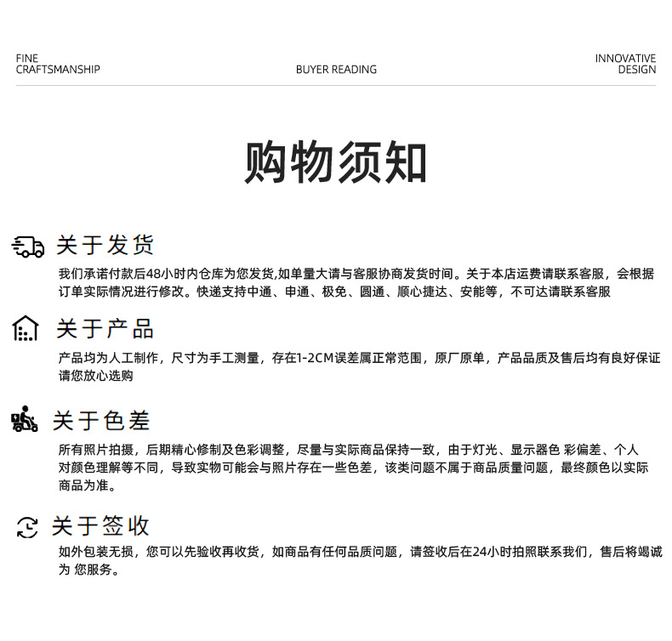The image size is (672, 641).
Task: Click the 关于签收 heading
Action: point(100,526)
